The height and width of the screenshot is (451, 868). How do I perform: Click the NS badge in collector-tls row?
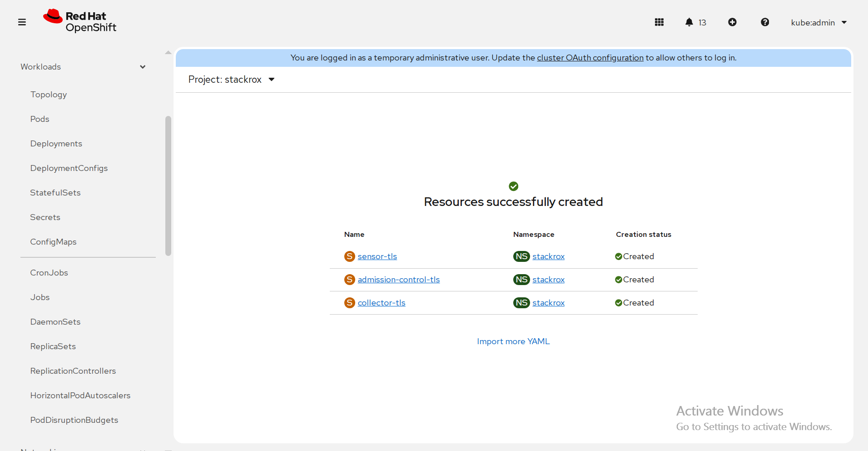(x=521, y=303)
